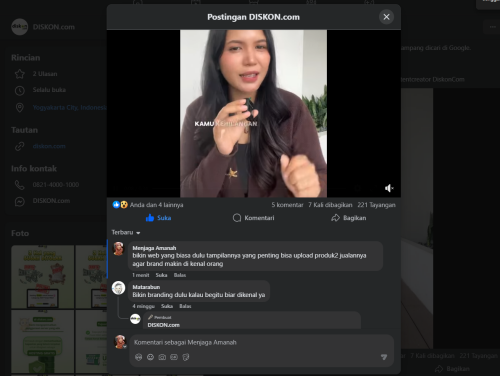
Task: Unmute the video with the speaker icon
Action: click(x=389, y=188)
